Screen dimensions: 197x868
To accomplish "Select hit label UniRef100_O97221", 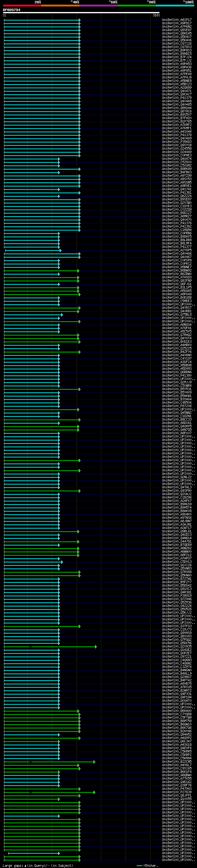I will [x=177, y=657].
